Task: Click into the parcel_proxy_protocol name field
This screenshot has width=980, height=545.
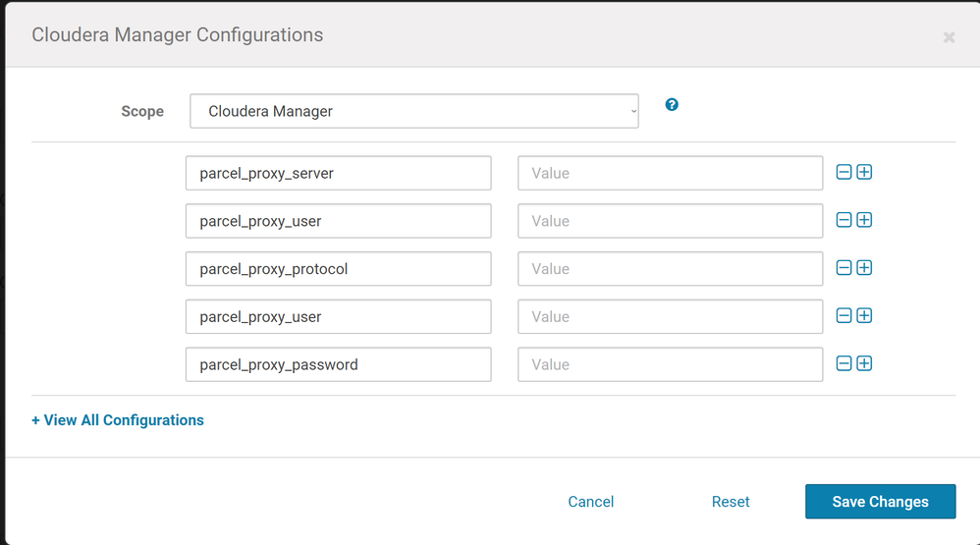Action: (x=338, y=269)
